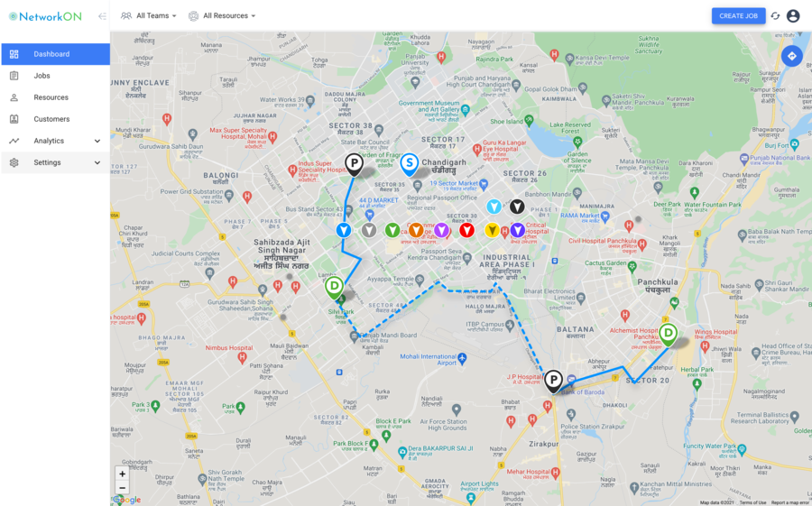Open the Terms of Use map link
812x506 pixels.
[x=752, y=502]
